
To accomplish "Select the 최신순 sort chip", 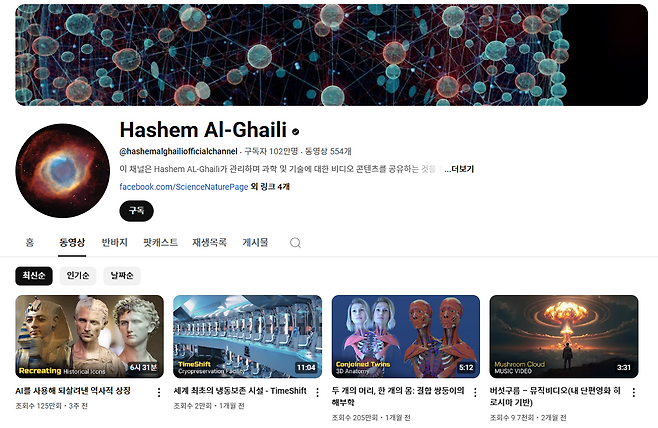I will tap(34, 276).
